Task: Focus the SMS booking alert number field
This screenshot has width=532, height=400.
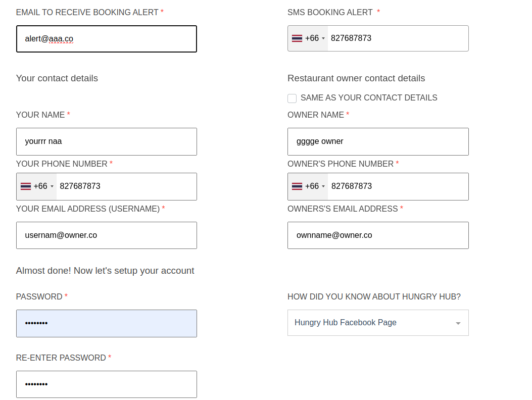Action: tap(397, 38)
